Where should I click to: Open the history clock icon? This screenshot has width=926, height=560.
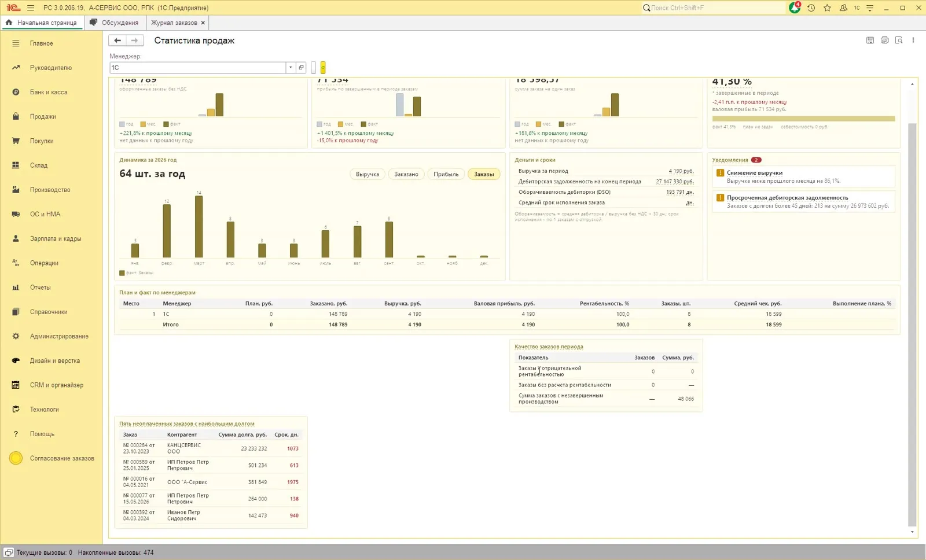coord(811,8)
